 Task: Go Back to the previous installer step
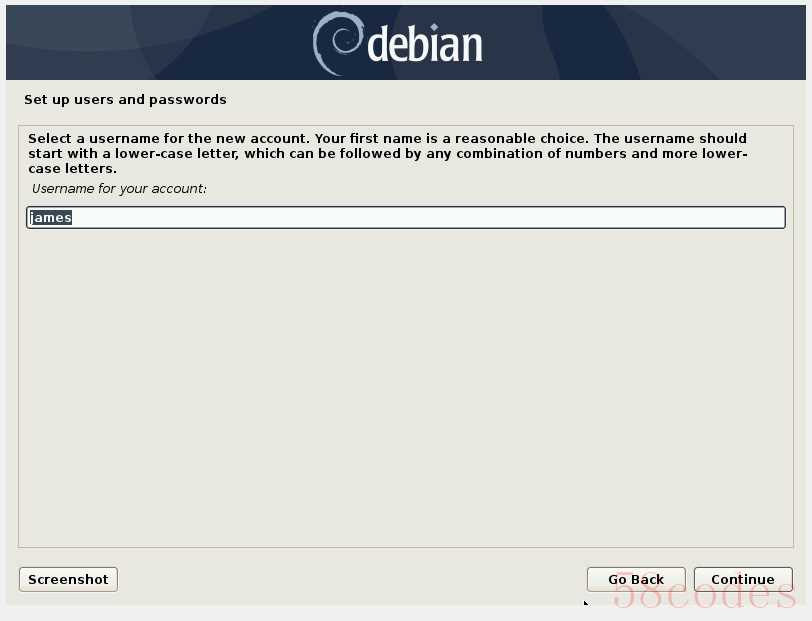pyautogui.click(x=636, y=579)
